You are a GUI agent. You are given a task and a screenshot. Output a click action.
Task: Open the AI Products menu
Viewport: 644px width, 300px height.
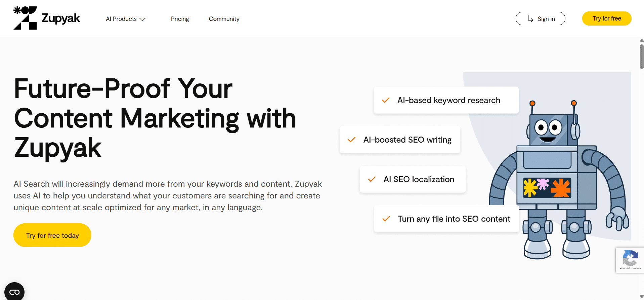121,19
